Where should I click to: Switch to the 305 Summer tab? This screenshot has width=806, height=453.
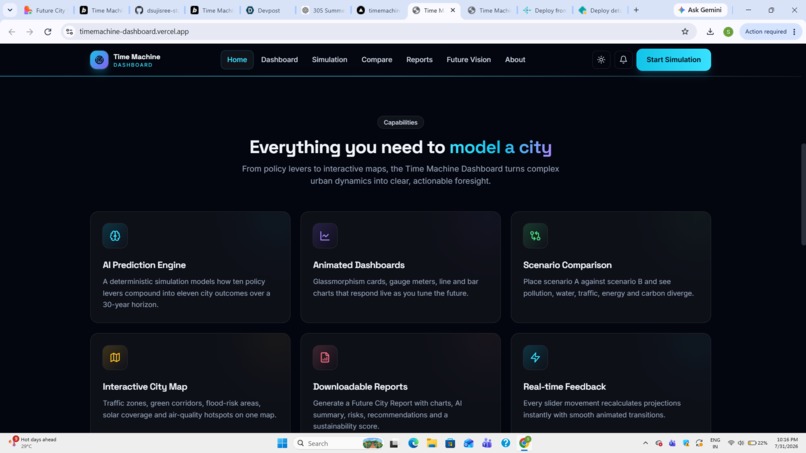pos(323,10)
